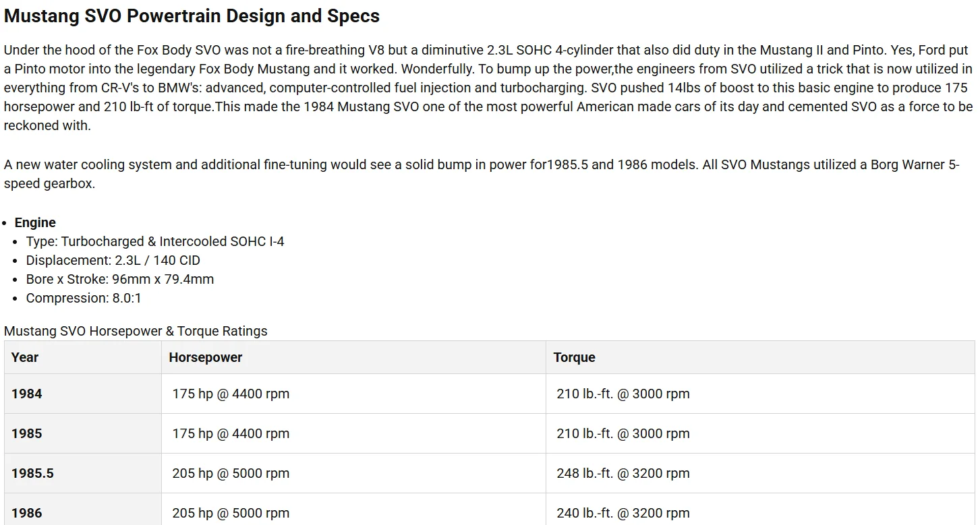Click the paragraph beginning "A new water cooling system"
The image size is (980, 525).
[482, 174]
